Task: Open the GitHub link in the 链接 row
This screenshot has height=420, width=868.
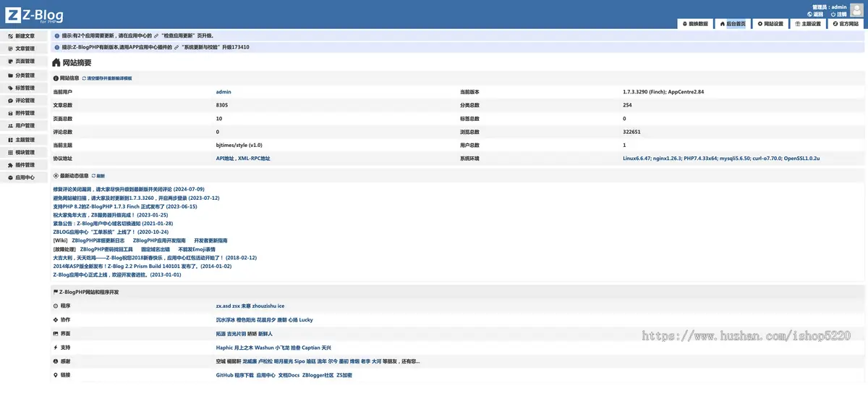Action: (224, 375)
